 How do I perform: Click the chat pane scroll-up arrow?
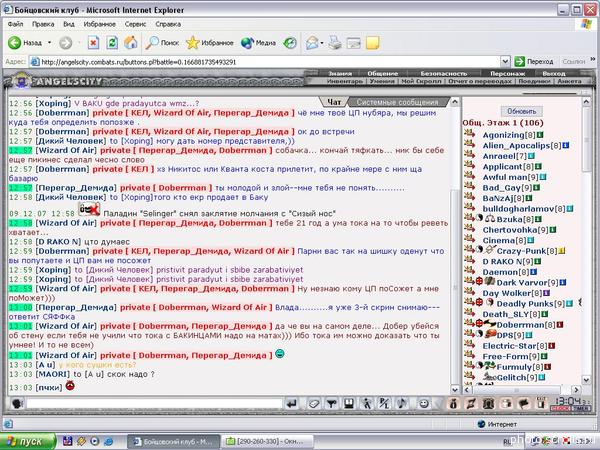455,101
